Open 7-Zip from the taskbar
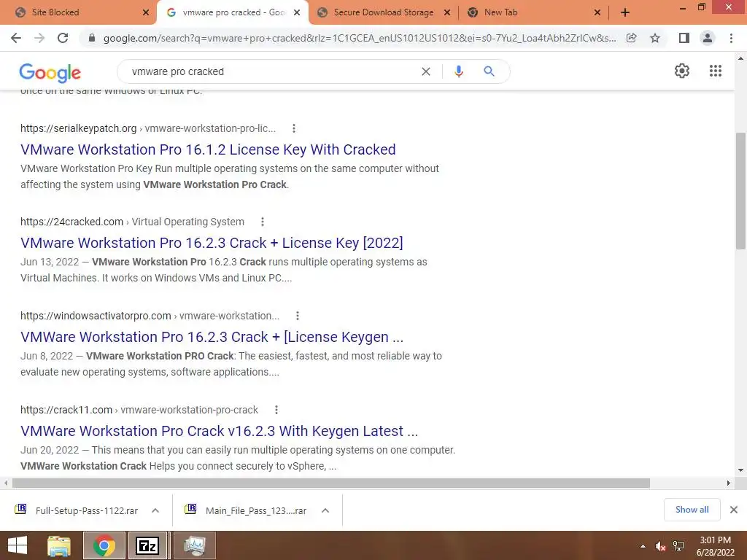 click(x=147, y=545)
